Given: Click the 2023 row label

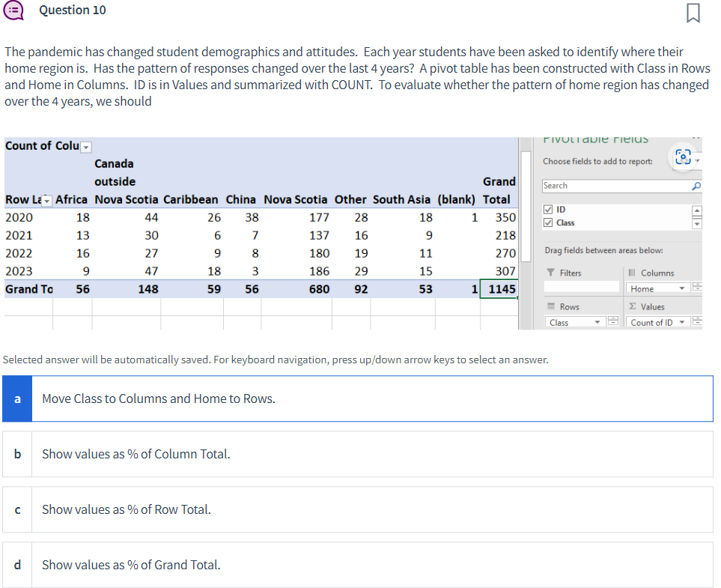Looking at the screenshot, I should tap(19, 271).
